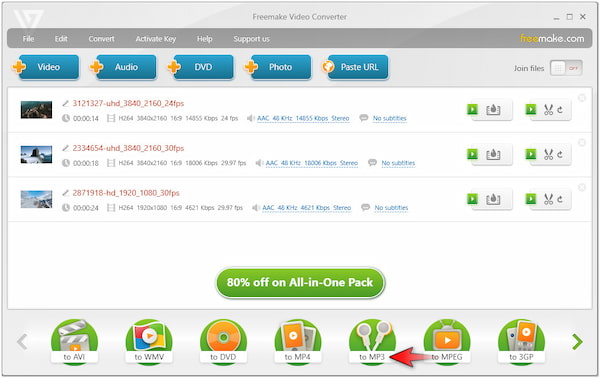Select the to MPEG output format
600x378 pixels.
447,342
